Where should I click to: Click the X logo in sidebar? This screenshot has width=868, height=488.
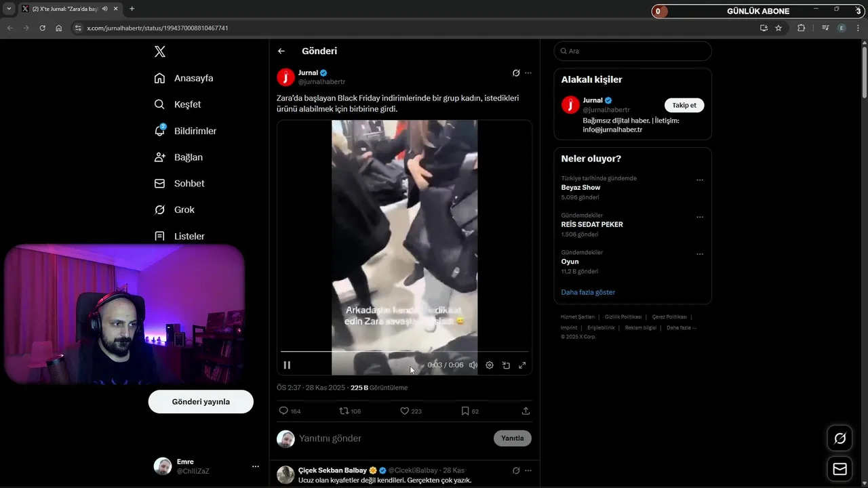[159, 52]
